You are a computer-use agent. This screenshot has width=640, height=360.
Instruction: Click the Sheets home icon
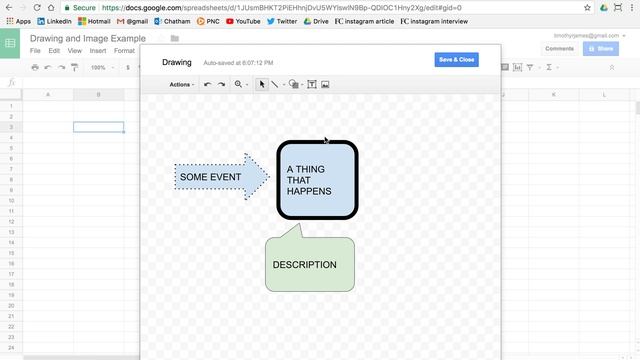[x=10, y=43]
